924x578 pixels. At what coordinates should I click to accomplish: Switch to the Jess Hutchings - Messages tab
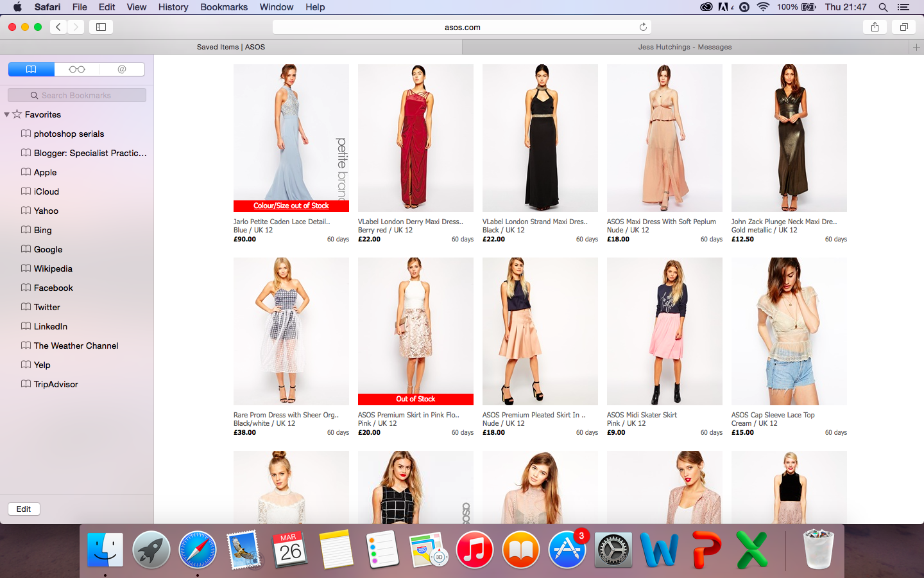[x=685, y=47]
